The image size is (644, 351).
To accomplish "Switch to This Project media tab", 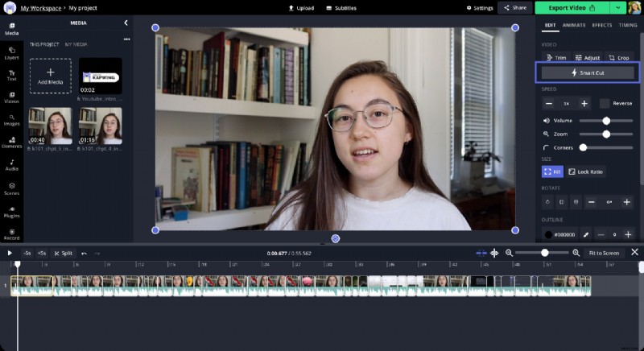I will click(x=44, y=44).
